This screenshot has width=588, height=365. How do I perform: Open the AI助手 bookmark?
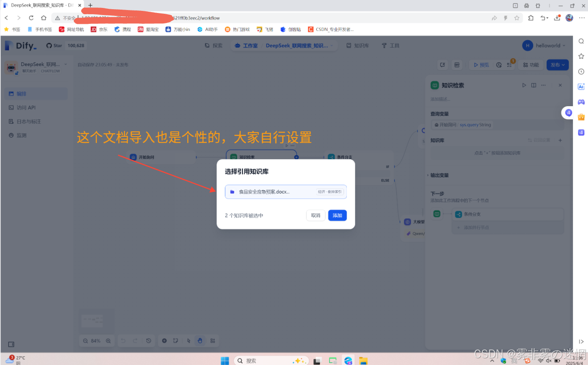(207, 29)
